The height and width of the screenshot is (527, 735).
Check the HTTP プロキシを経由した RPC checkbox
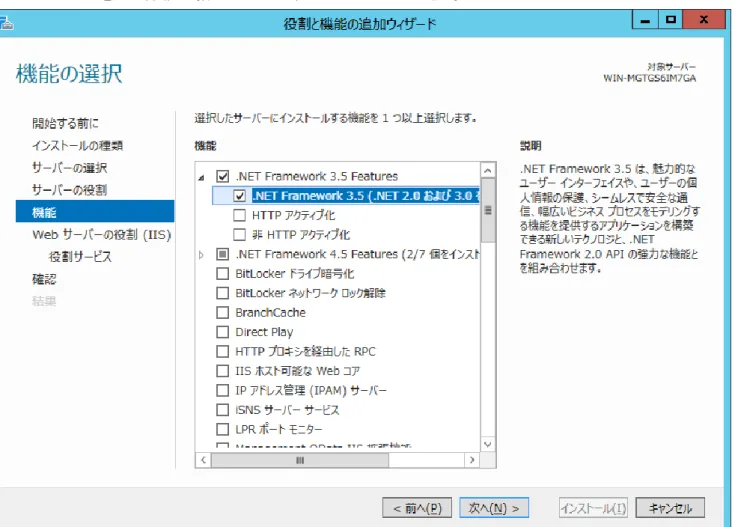tap(223, 351)
